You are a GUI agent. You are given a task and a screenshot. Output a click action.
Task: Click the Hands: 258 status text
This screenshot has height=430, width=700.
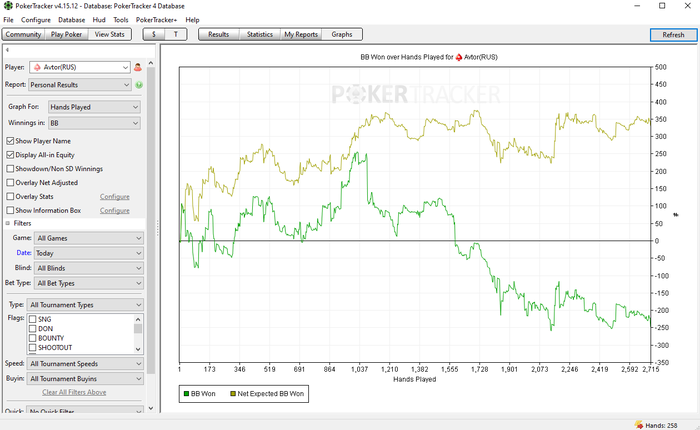(x=661, y=426)
